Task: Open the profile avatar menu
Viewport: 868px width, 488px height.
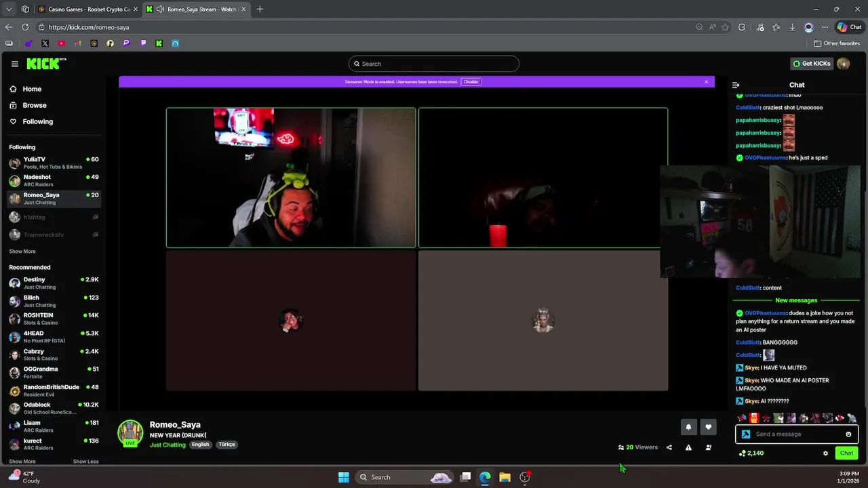Action: click(x=844, y=64)
